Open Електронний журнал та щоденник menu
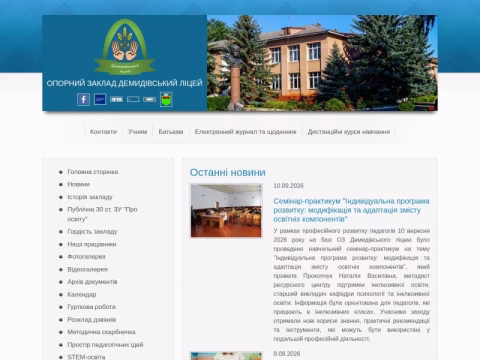 coord(246,132)
